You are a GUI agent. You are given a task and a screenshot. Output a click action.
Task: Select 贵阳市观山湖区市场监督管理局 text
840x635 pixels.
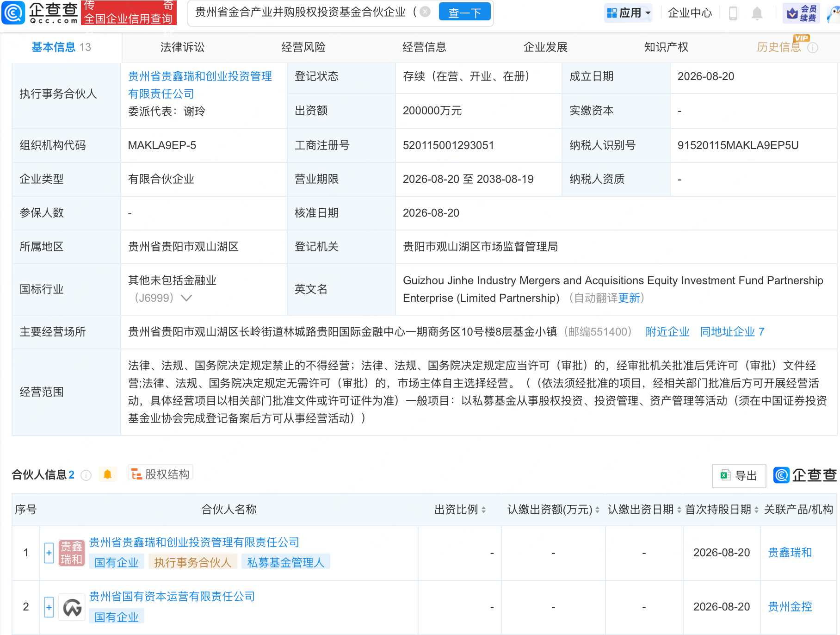[480, 247]
